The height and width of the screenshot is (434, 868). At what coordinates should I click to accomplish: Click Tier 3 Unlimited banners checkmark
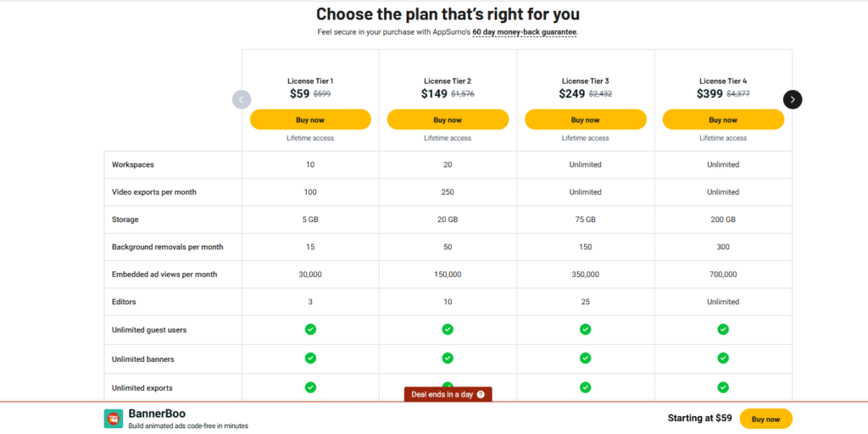[585, 359]
